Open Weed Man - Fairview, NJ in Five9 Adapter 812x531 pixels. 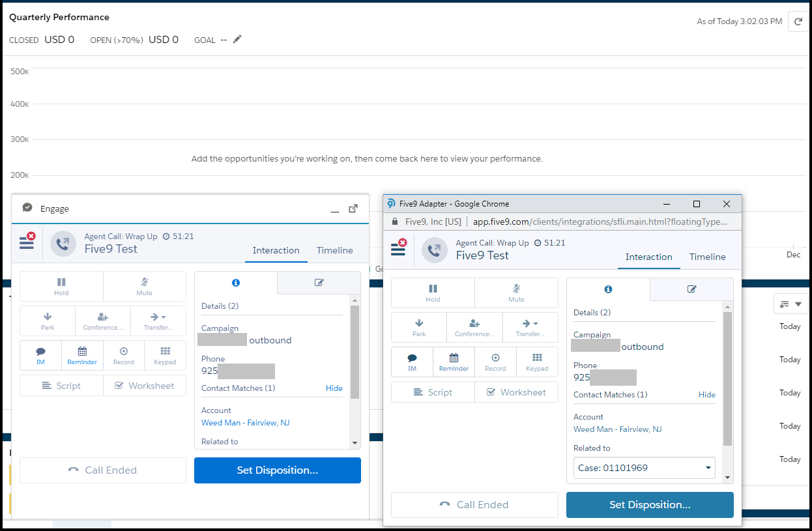[618, 429]
